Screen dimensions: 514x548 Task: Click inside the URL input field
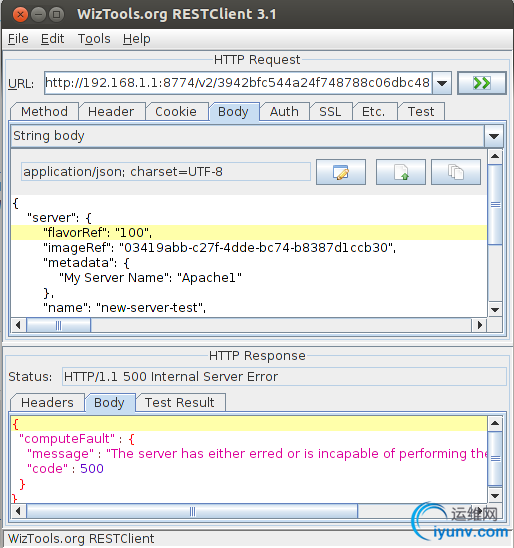click(x=238, y=83)
